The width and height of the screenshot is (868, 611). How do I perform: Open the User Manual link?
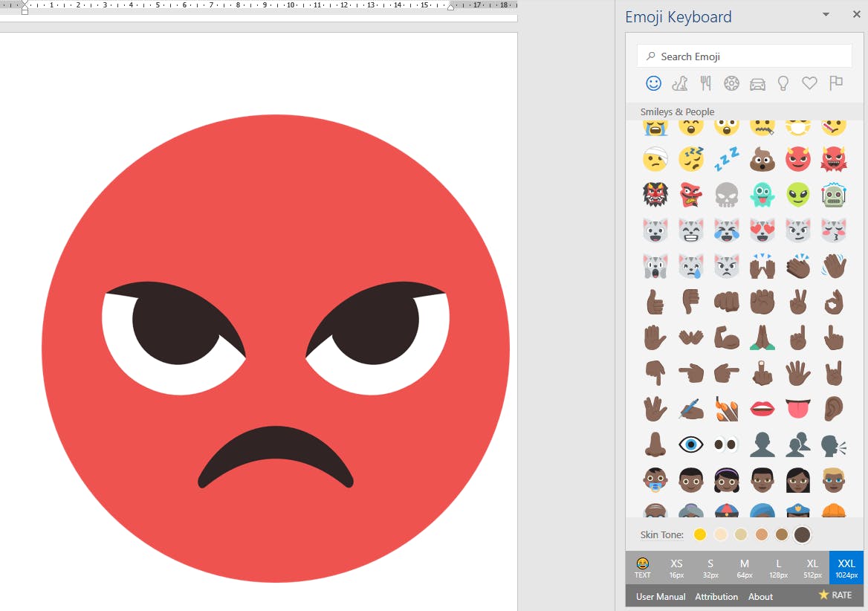[661, 597]
